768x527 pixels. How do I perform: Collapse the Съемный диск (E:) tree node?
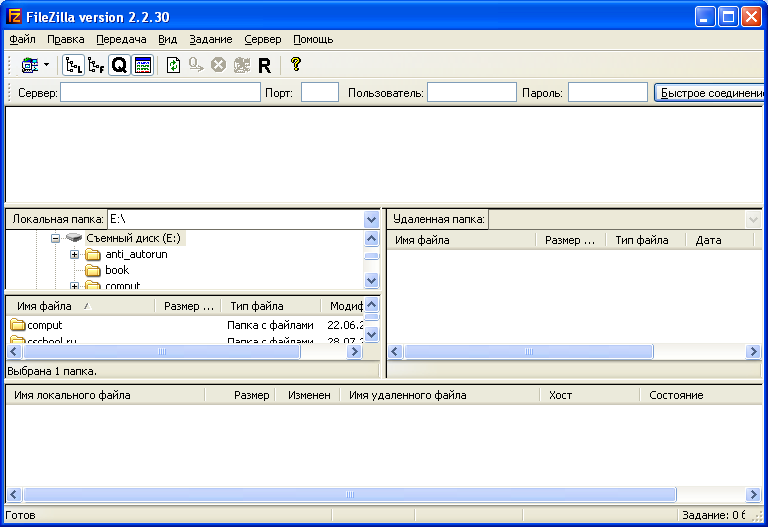[x=55, y=239]
